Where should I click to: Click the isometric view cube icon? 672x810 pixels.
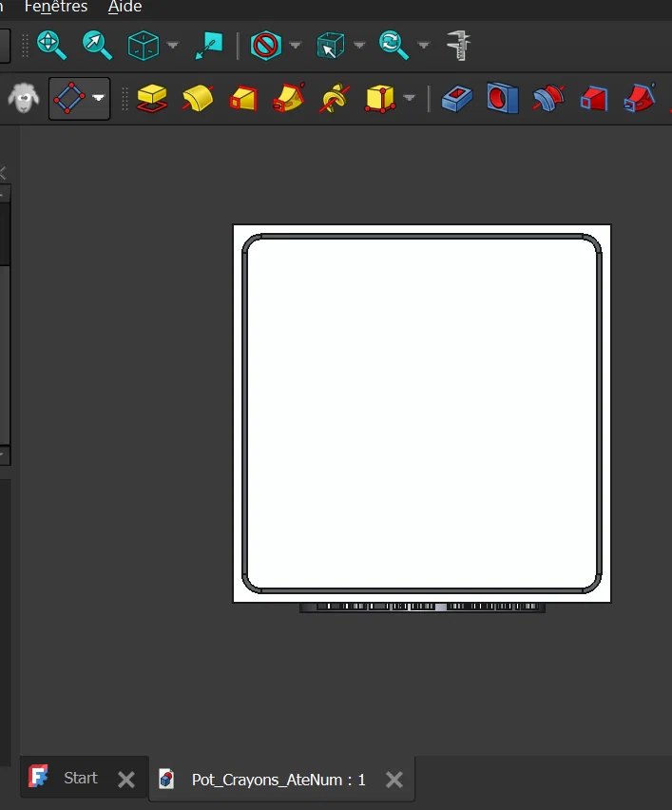144,46
